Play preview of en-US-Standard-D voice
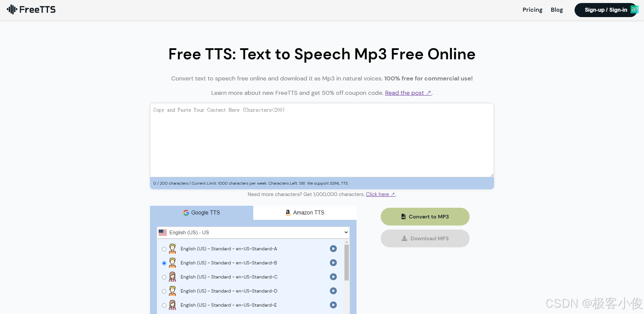The image size is (644, 314). pyautogui.click(x=333, y=291)
